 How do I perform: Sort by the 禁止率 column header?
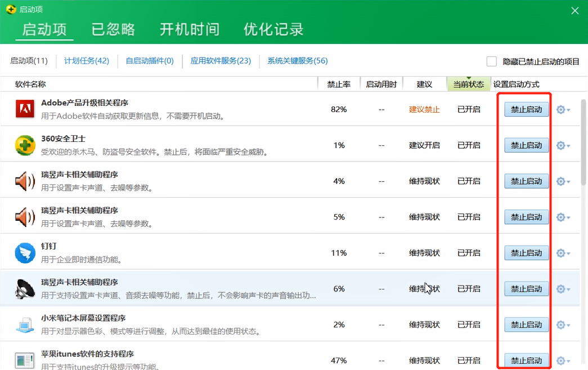click(x=338, y=83)
